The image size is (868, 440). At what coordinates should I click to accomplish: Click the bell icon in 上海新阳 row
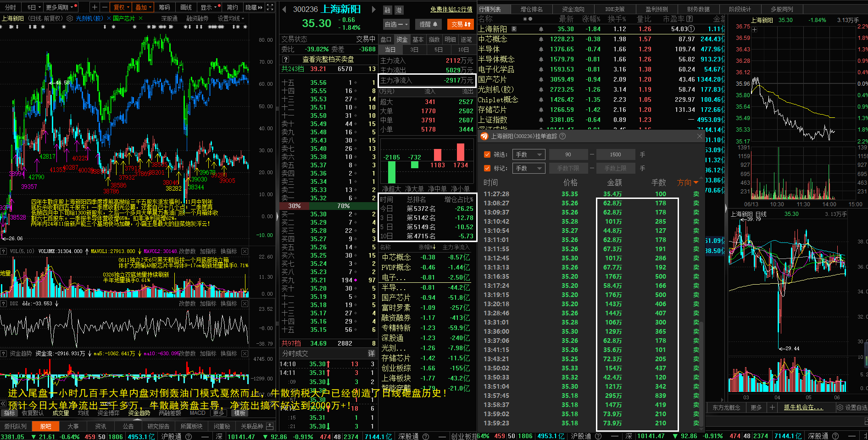click(541, 29)
